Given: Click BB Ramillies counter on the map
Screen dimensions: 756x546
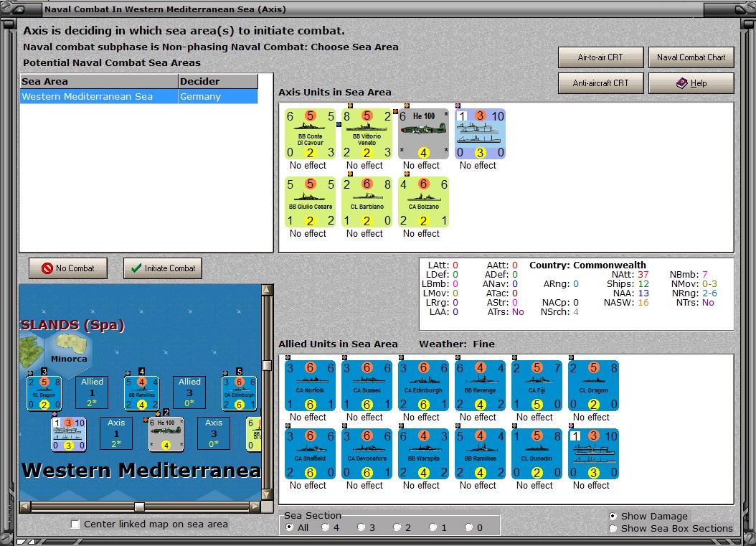Looking at the screenshot, I should (x=142, y=393).
